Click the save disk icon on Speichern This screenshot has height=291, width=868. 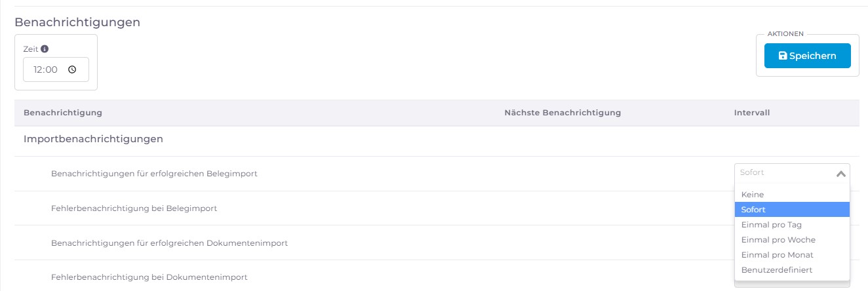tap(783, 56)
